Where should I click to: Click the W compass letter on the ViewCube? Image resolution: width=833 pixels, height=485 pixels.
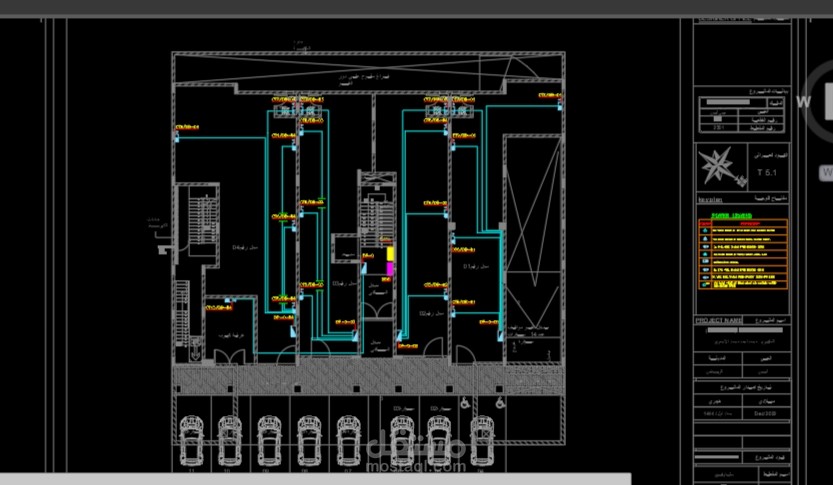803,102
